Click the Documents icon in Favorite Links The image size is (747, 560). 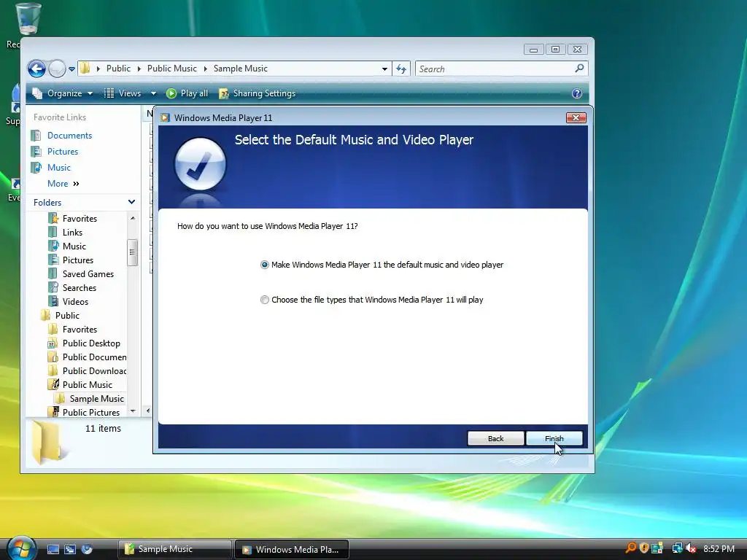36,136
